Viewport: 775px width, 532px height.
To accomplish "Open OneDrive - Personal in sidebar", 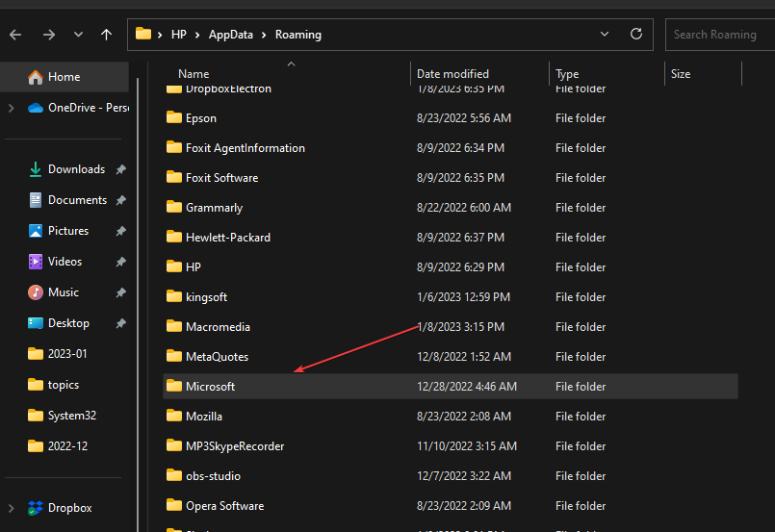I will [79, 108].
